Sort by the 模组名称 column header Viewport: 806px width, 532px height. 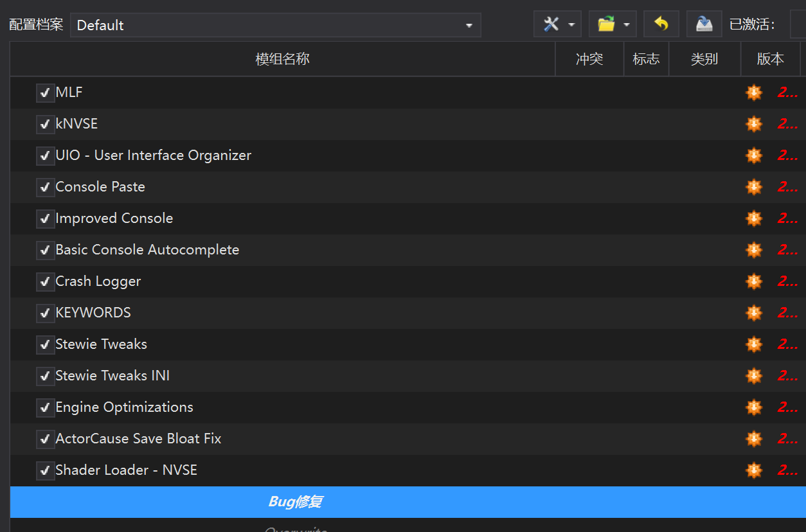[x=282, y=59]
